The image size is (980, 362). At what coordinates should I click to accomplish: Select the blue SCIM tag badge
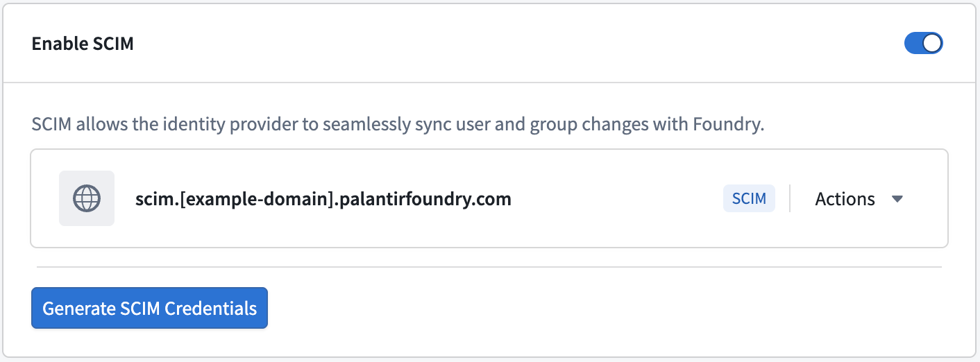[749, 198]
